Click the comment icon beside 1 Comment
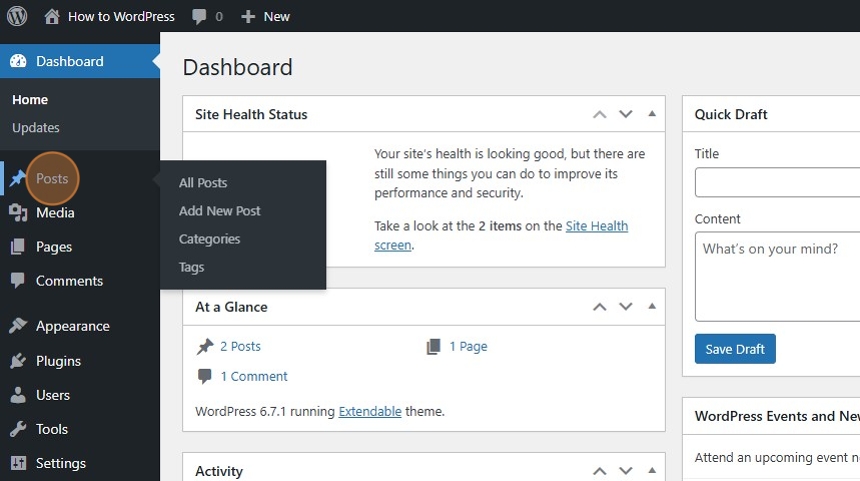Screen dimensions: 860x481 [x=205, y=376]
